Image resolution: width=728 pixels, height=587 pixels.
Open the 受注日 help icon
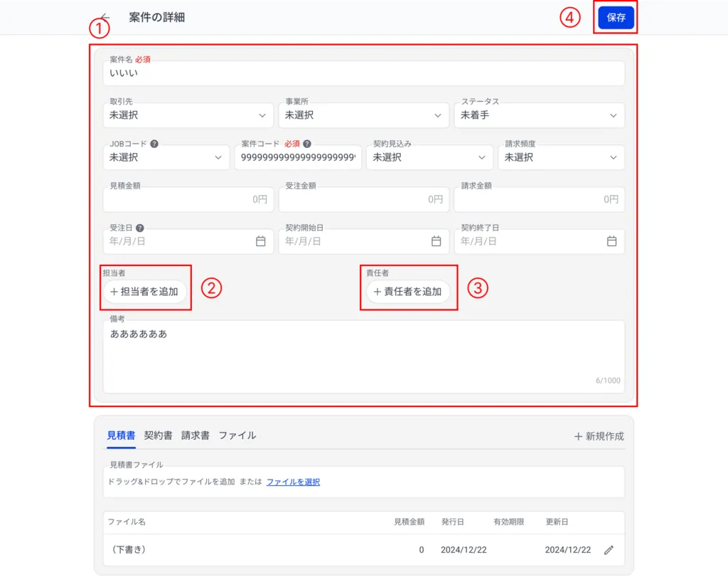pyautogui.click(x=140, y=228)
